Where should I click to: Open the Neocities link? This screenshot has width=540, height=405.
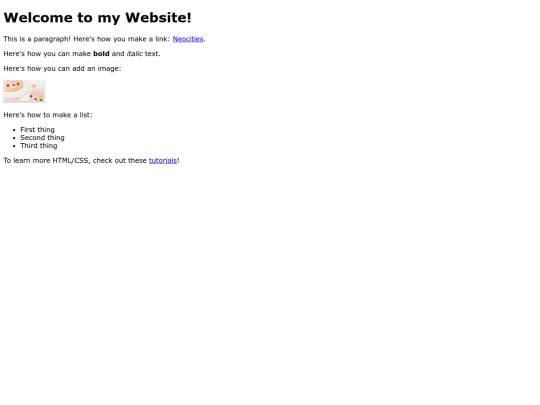click(x=188, y=39)
